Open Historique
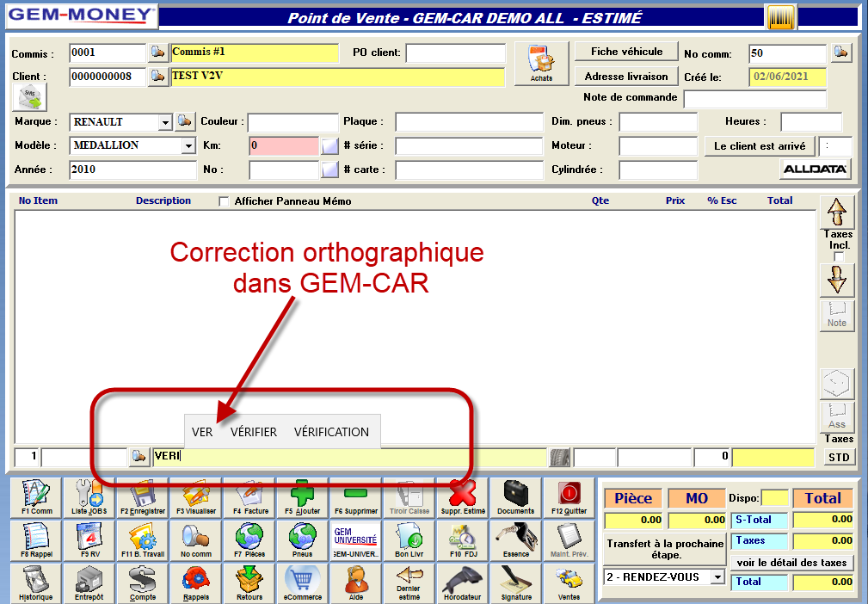The height and width of the screenshot is (604, 868). pos(36,583)
